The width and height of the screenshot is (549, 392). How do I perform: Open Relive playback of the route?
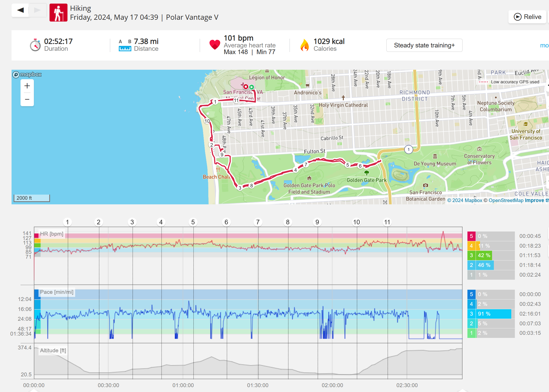click(x=527, y=17)
